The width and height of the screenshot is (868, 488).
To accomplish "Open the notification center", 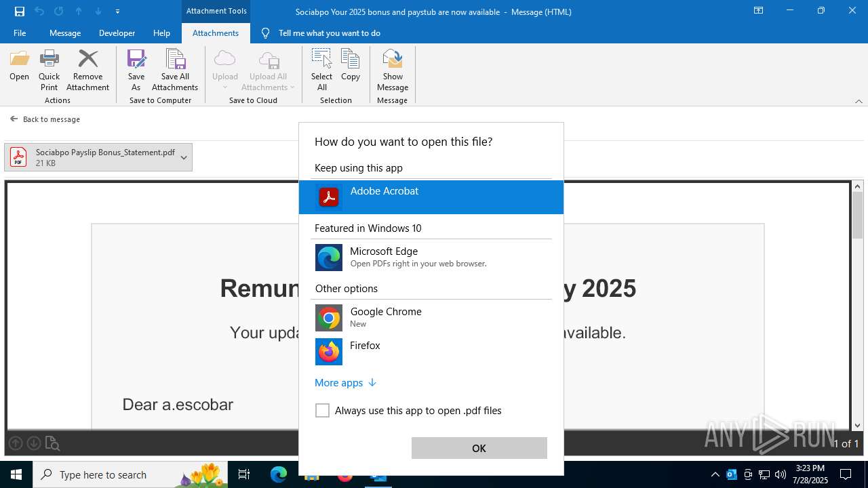I will coord(846,474).
